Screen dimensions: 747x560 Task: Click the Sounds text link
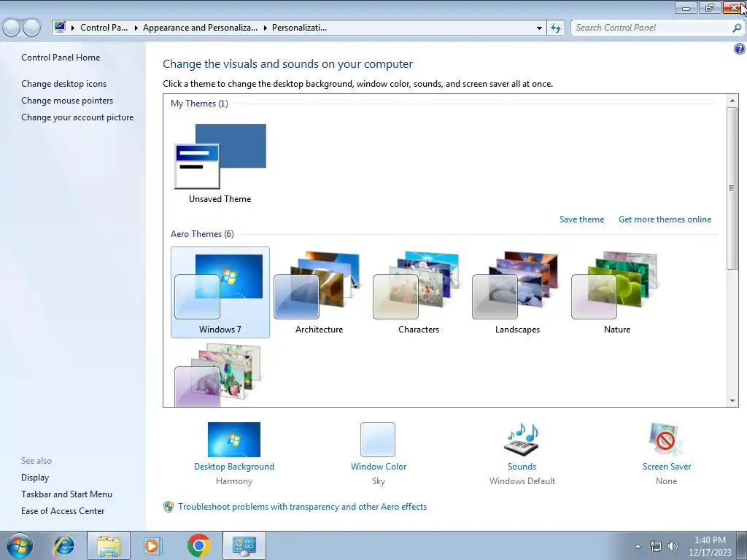[x=522, y=467]
